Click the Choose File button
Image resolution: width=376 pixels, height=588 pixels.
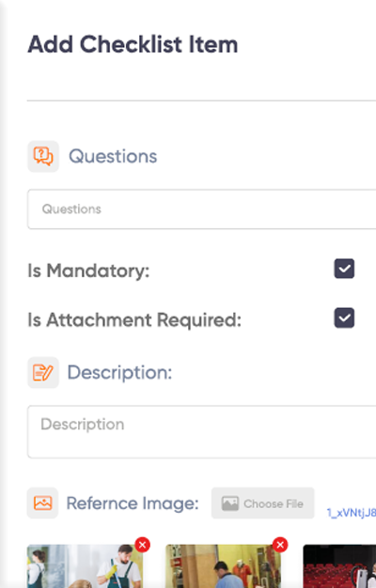(x=262, y=503)
